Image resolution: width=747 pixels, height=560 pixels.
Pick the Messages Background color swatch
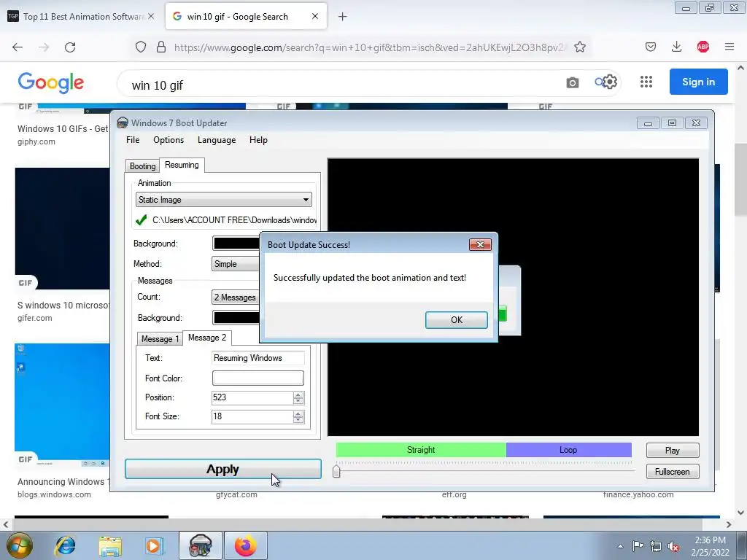click(x=236, y=318)
